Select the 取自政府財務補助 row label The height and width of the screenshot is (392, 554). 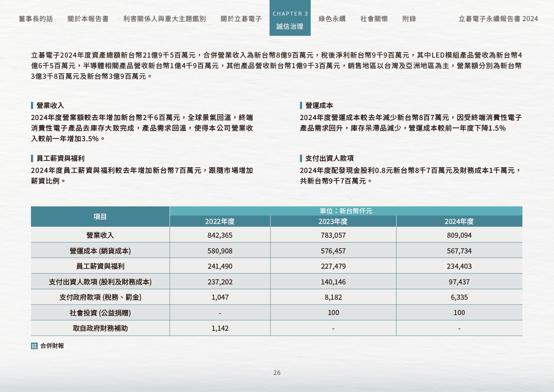100,328
